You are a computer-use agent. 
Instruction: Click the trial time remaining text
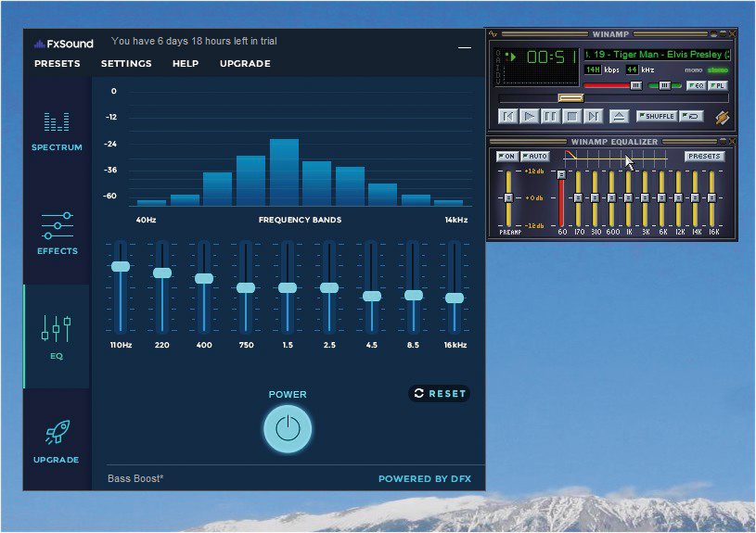pyautogui.click(x=194, y=42)
